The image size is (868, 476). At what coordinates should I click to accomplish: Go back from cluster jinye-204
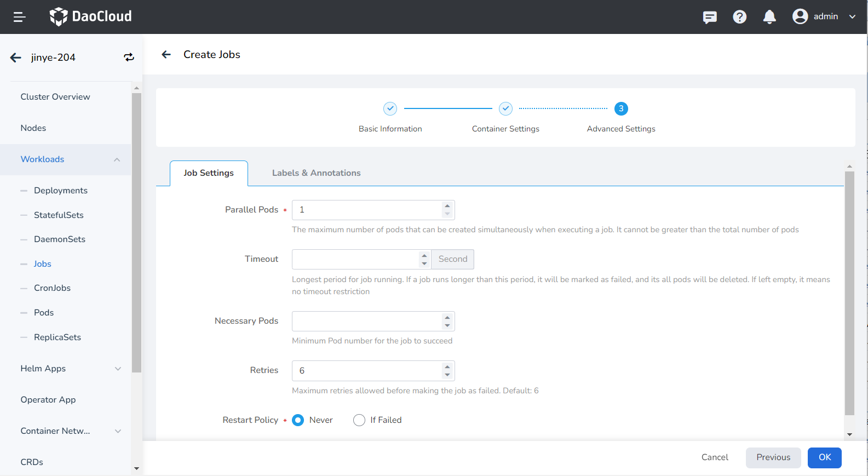tap(16, 58)
